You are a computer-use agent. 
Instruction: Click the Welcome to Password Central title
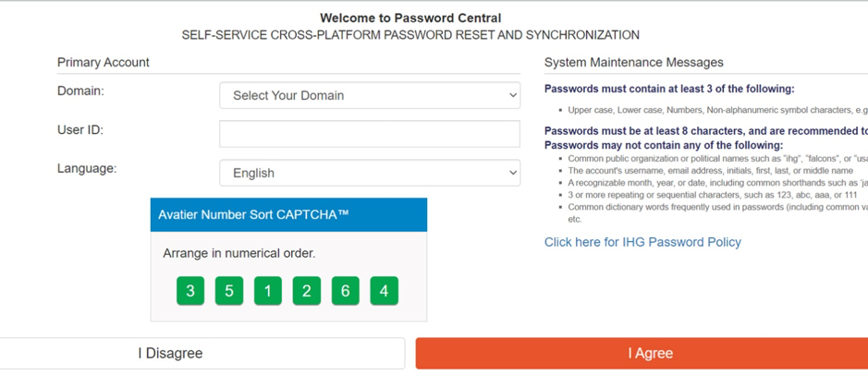(x=410, y=18)
